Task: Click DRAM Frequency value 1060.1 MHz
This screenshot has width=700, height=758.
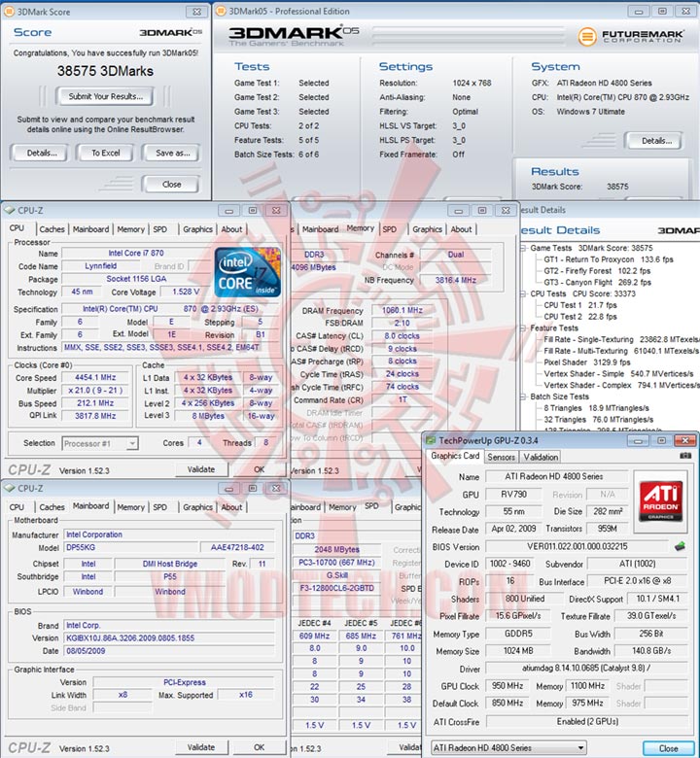Action: (402, 310)
